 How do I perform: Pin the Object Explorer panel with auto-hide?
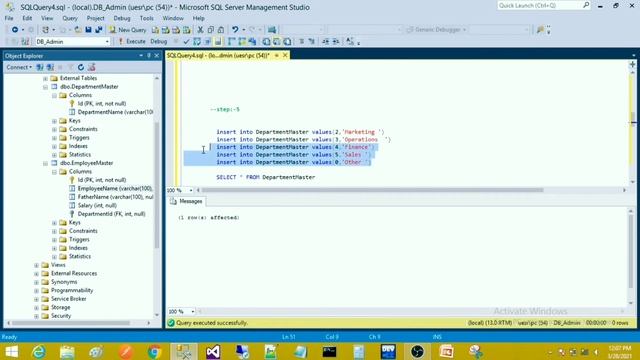point(149,56)
